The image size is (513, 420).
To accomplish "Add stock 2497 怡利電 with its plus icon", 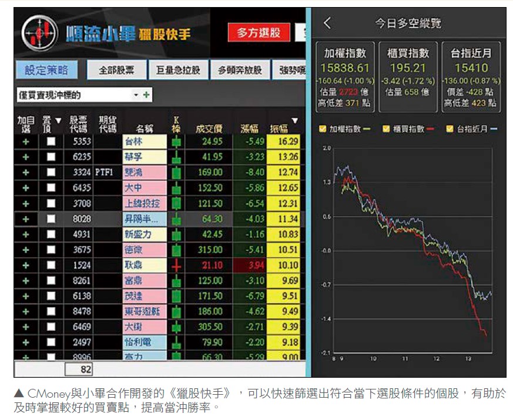I will [26, 342].
